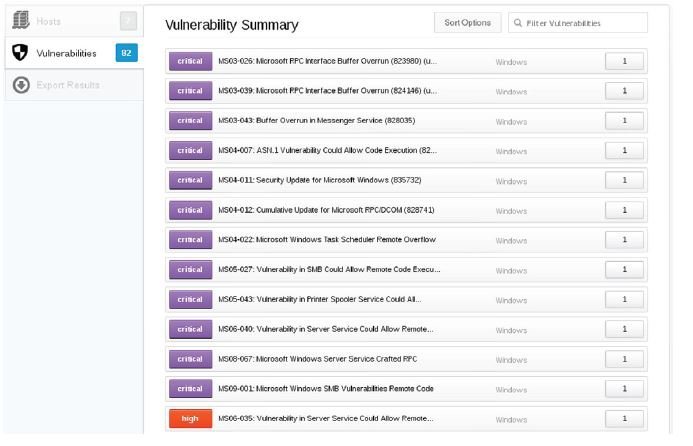Focus the Filter Vulnerabilities search field
The image size is (693, 446).
(x=578, y=23)
